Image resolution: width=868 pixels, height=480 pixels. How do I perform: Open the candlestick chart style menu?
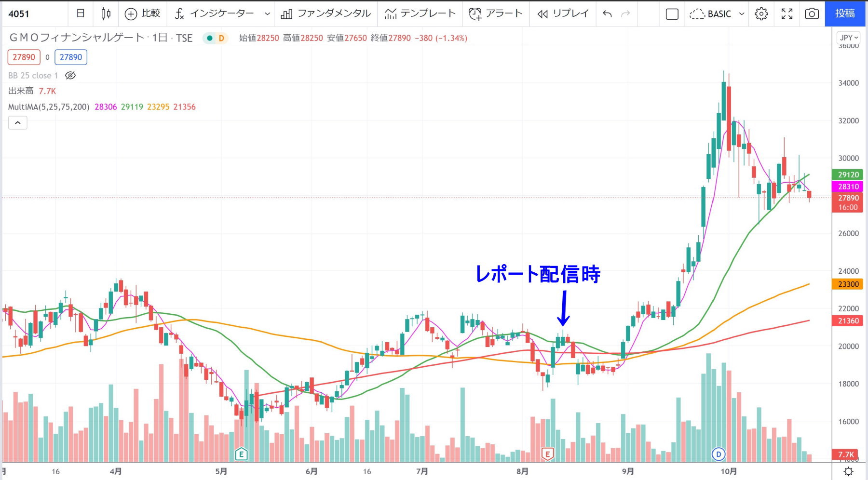[106, 13]
